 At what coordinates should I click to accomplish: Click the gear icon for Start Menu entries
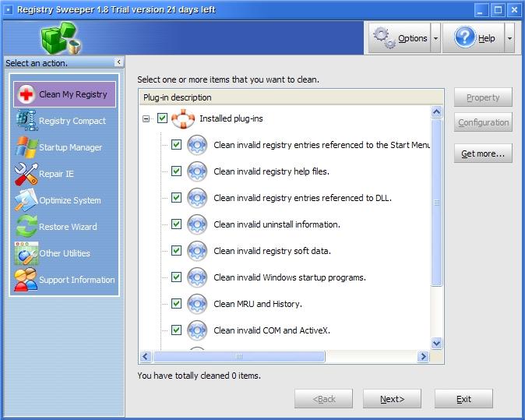197,145
